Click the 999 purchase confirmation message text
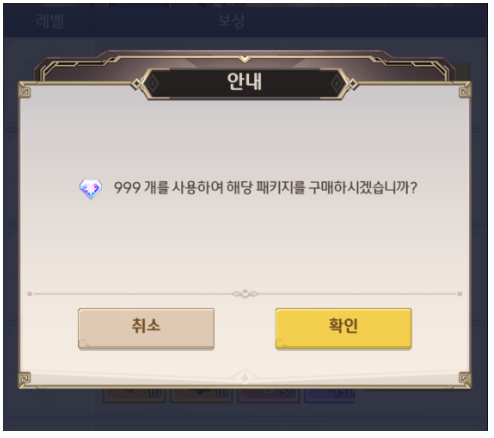The width and height of the screenshot is (494, 438). [266, 188]
